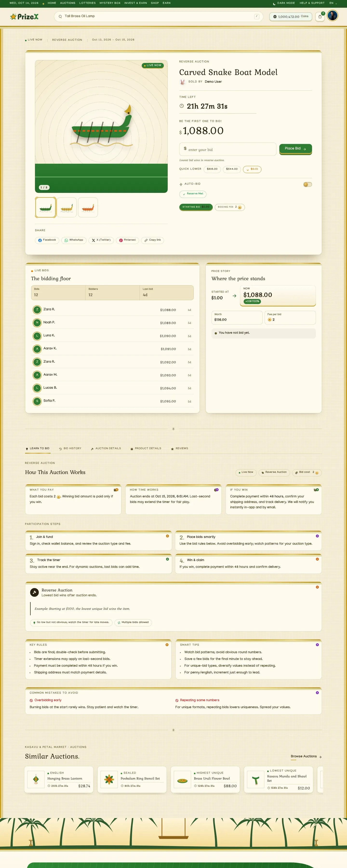The image size is (347, 868).
Task: Share on Pinterest
Action: tap(127, 240)
